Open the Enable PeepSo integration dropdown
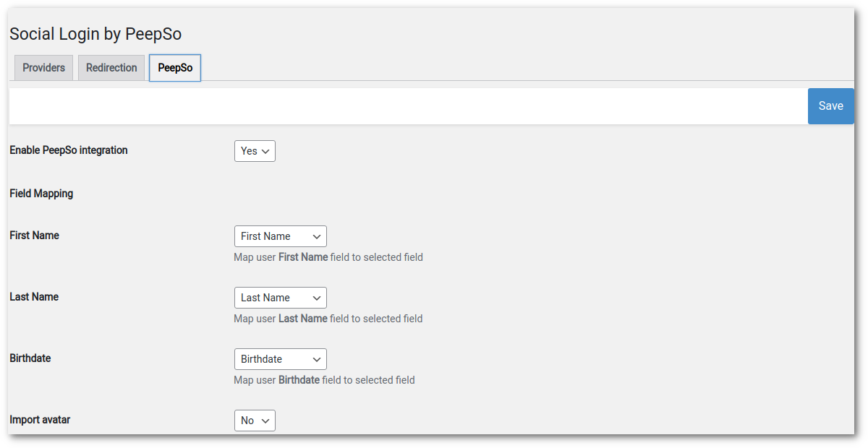868x448 pixels. click(x=255, y=151)
